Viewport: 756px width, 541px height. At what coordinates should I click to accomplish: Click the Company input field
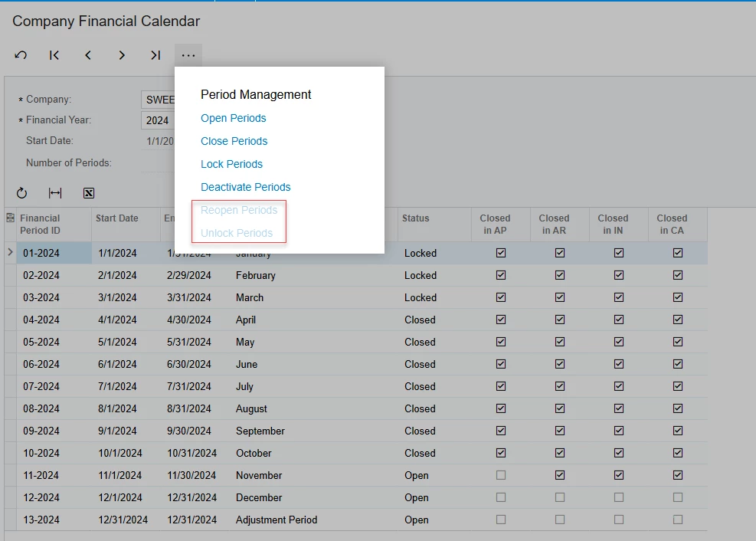158,100
